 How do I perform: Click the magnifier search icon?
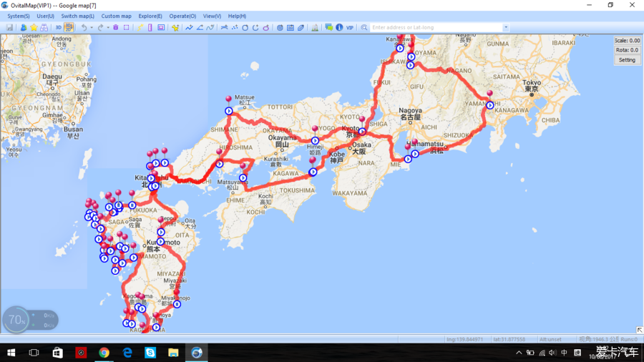click(364, 27)
